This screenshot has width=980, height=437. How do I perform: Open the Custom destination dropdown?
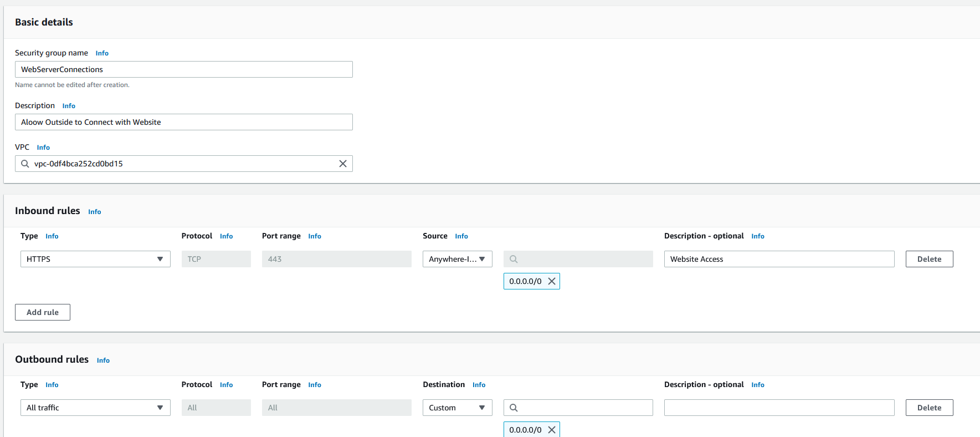pos(457,408)
